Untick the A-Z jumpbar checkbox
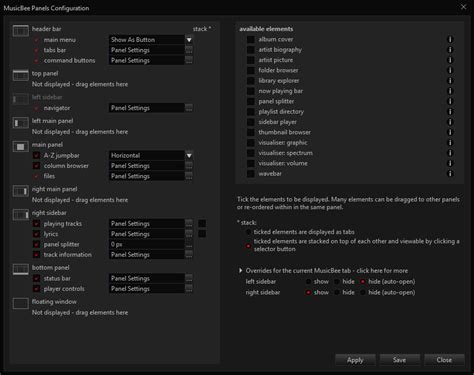 36,155
